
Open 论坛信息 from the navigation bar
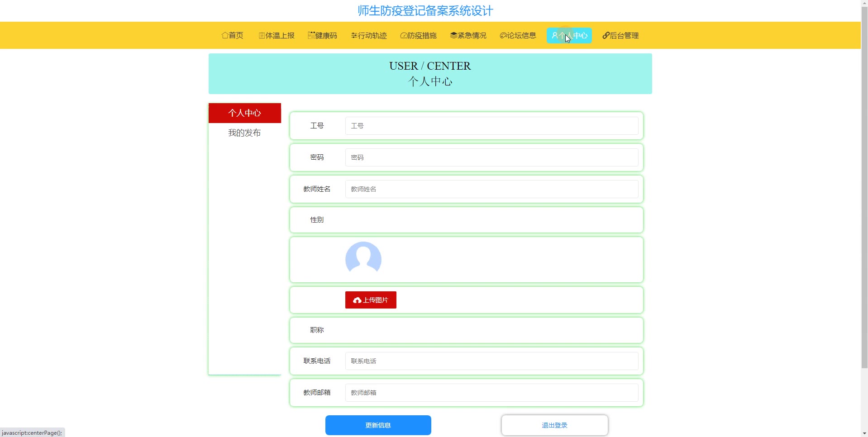click(x=518, y=35)
